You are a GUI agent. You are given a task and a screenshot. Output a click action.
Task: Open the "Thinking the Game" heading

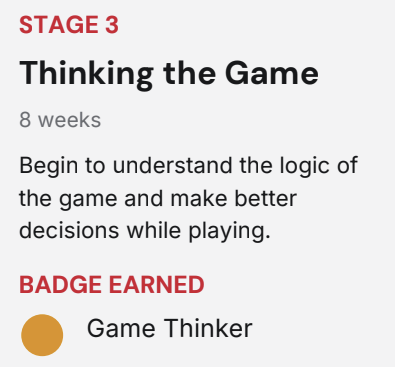pos(169,74)
